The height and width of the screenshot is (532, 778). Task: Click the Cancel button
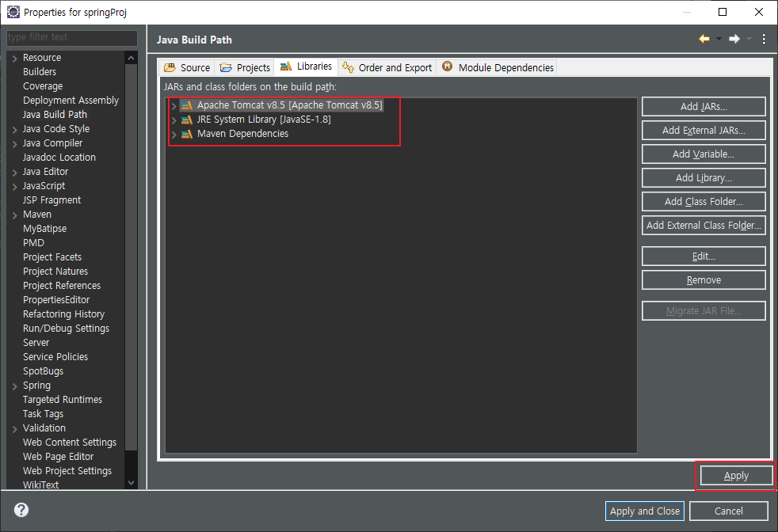728,511
